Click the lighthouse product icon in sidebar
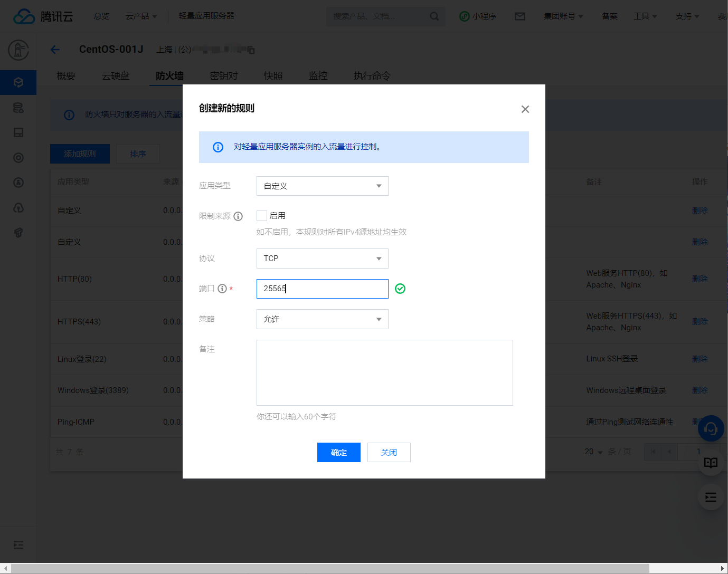This screenshot has width=728, height=574. pos(18,50)
